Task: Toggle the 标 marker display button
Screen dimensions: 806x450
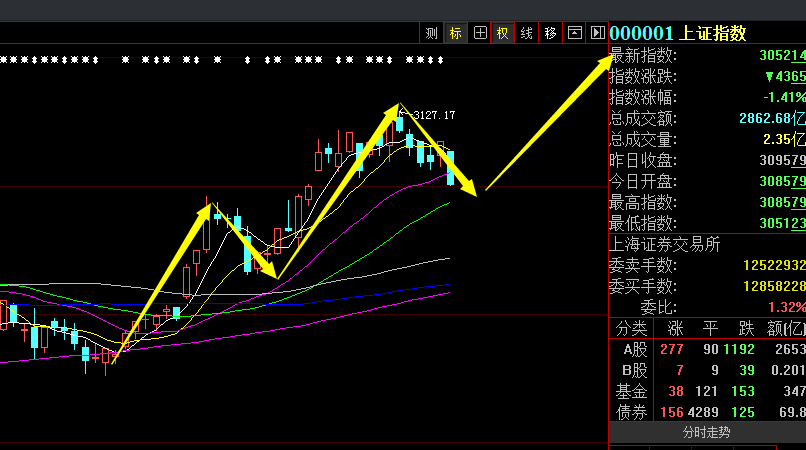Action: click(x=455, y=33)
